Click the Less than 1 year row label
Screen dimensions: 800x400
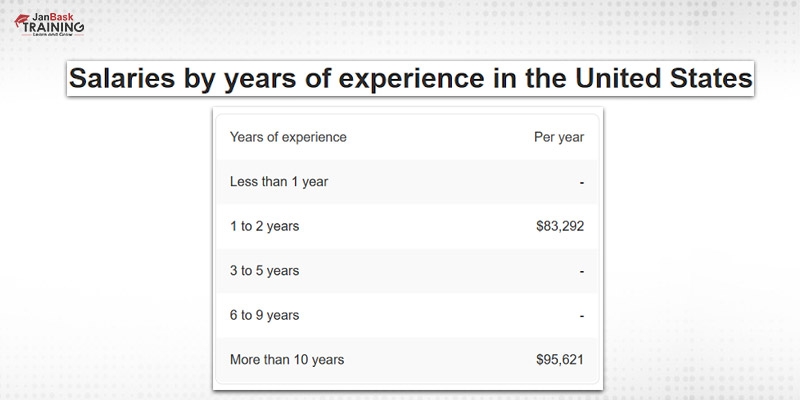click(279, 181)
